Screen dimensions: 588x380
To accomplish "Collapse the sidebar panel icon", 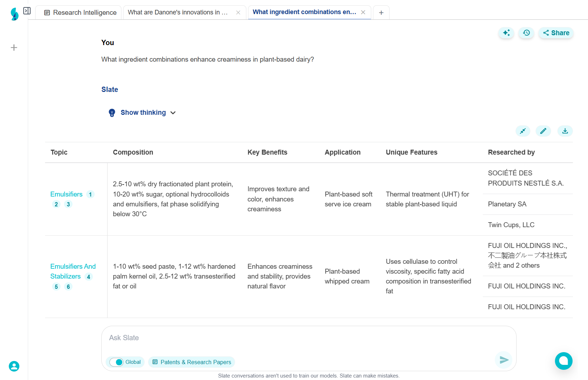I will click(27, 11).
